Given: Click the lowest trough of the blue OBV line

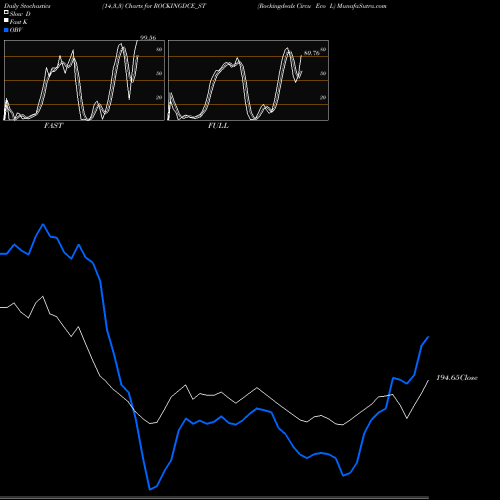Looking at the screenshot, I should click(x=150, y=489).
